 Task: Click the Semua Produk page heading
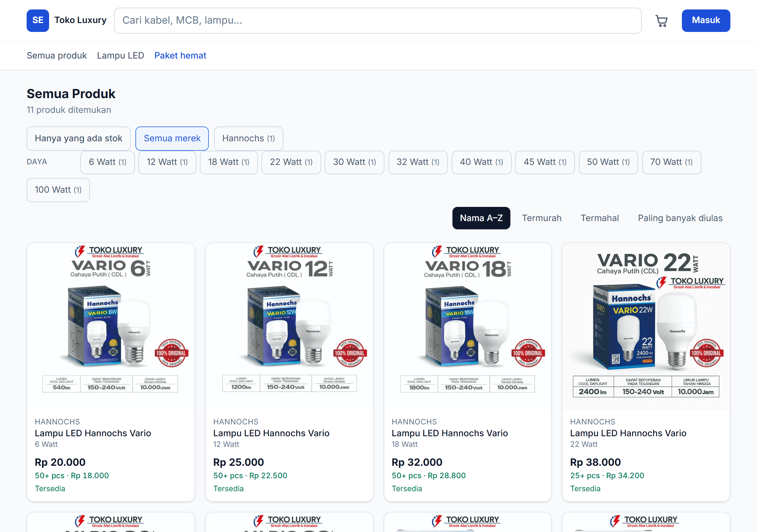(x=71, y=94)
